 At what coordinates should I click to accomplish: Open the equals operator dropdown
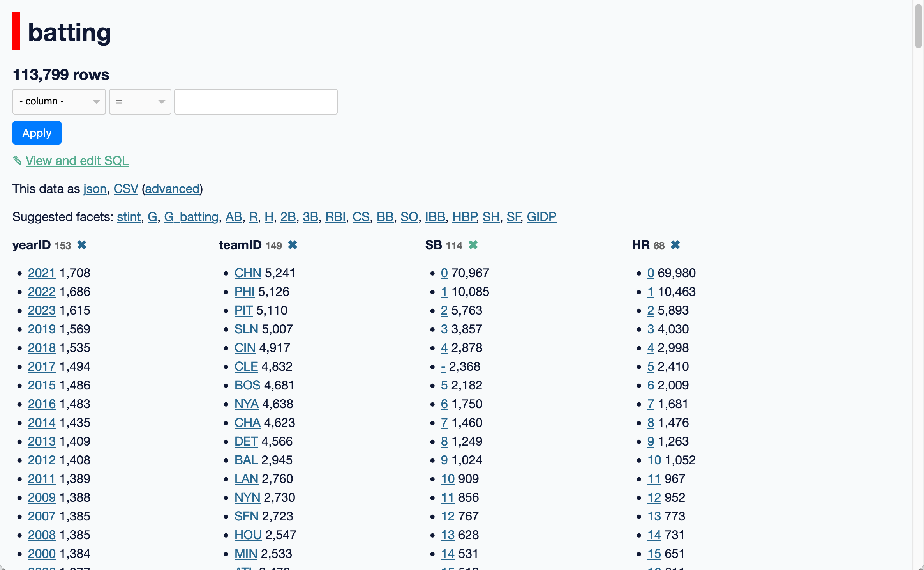tap(140, 102)
